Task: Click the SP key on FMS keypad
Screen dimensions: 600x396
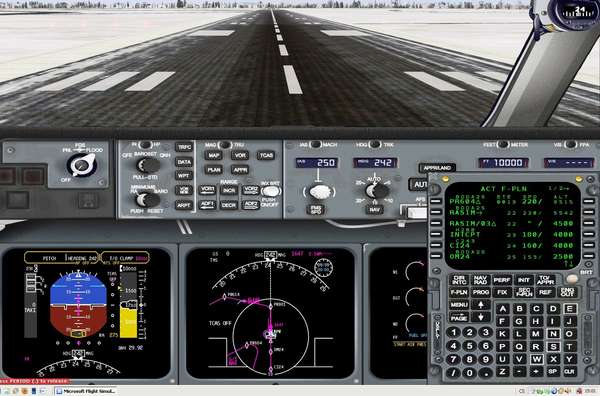Action: click(553, 372)
